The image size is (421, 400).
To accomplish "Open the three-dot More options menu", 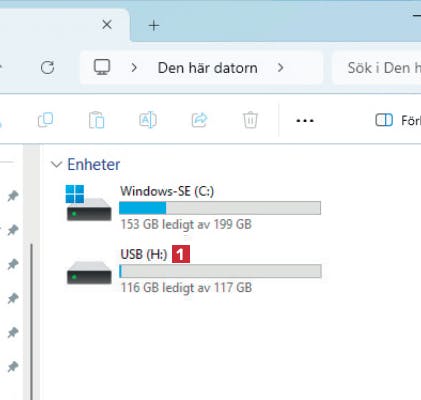I will 305,121.
